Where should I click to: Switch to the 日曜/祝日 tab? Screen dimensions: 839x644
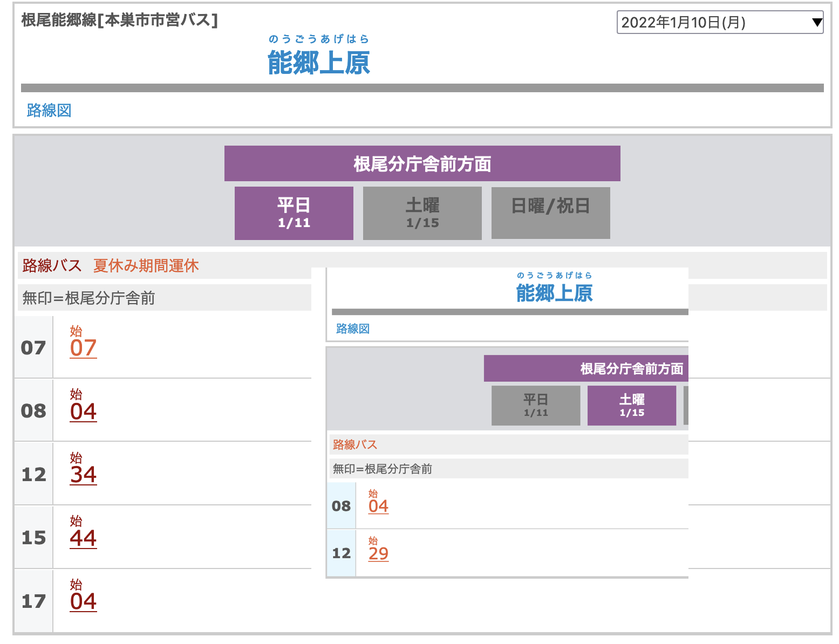point(550,213)
